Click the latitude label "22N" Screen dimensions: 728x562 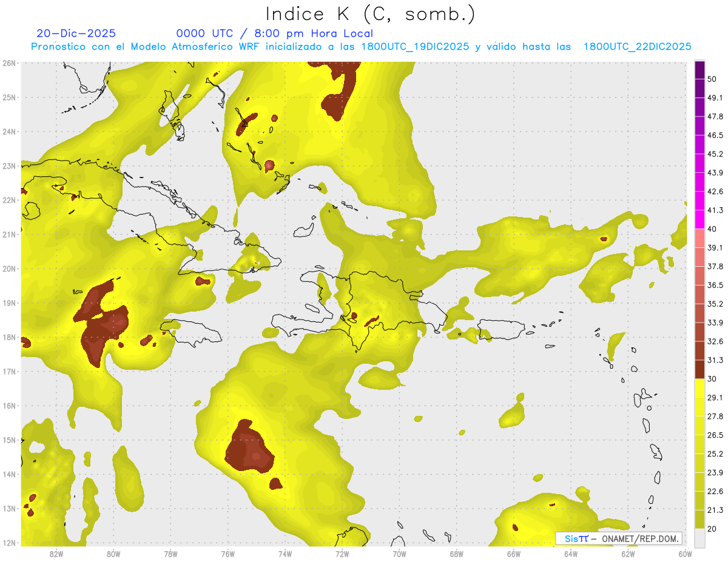(9, 200)
